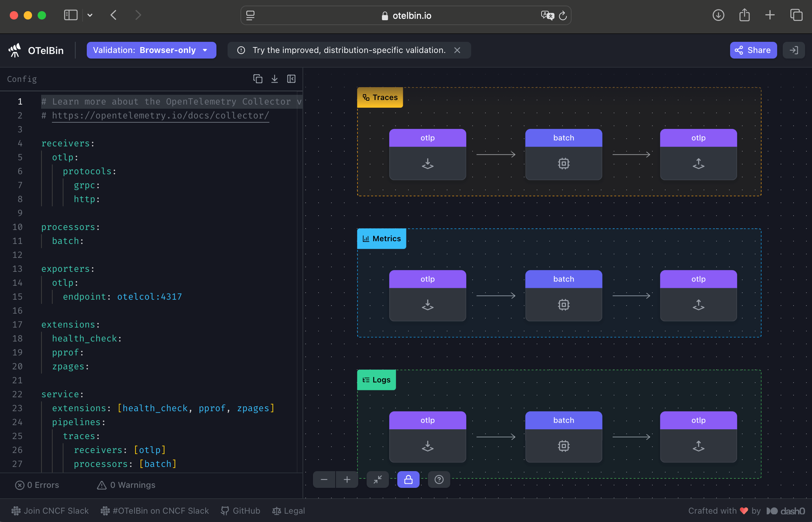This screenshot has height=522, width=812.
Task: Click the Safari translate icon
Action: click(x=547, y=15)
